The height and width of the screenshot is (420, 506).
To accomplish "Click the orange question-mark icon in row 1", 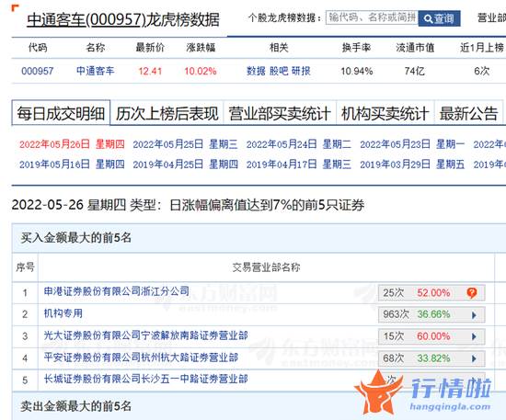I will click(472, 292).
